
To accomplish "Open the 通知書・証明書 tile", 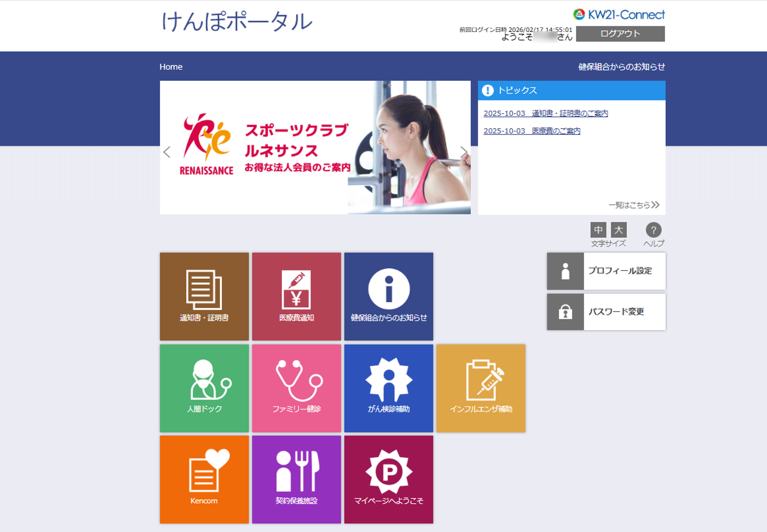I will pos(204,296).
